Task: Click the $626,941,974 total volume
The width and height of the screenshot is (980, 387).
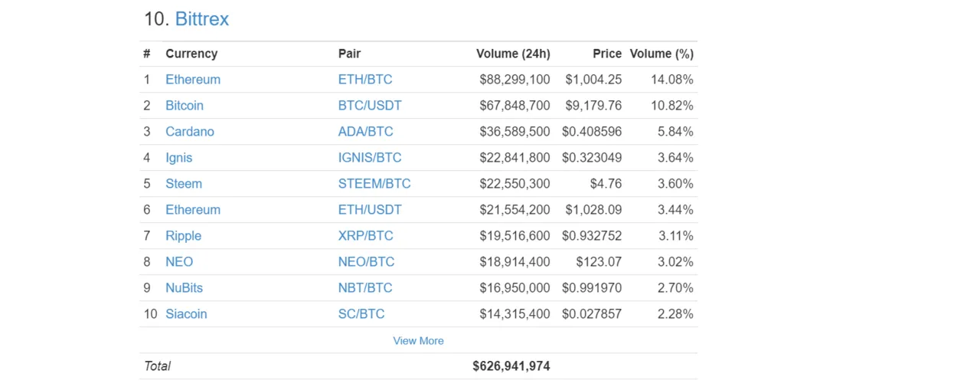Action: [x=511, y=366]
